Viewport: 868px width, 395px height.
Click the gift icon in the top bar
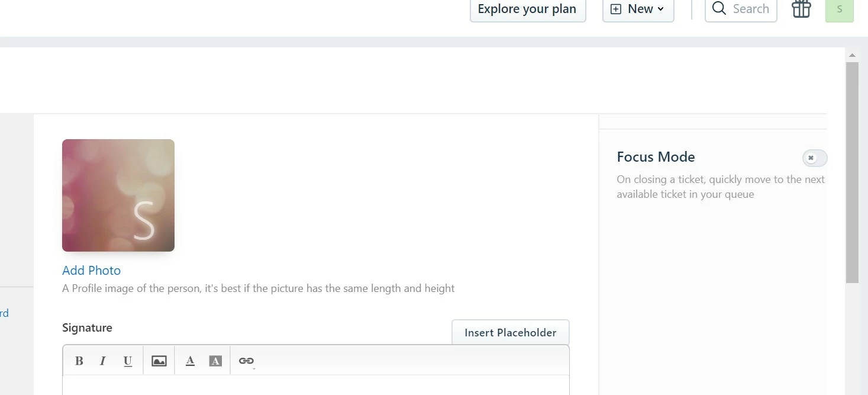(x=801, y=9)
